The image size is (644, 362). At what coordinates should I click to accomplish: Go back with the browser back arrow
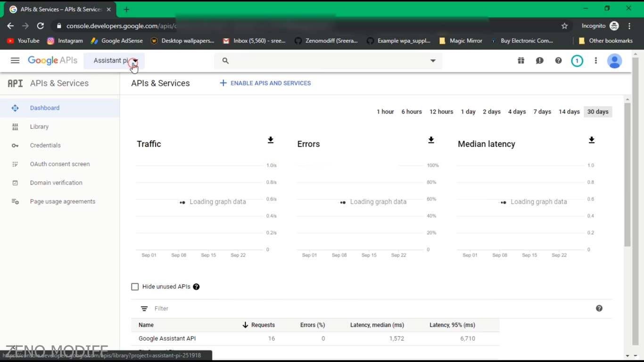click(10, 26)
